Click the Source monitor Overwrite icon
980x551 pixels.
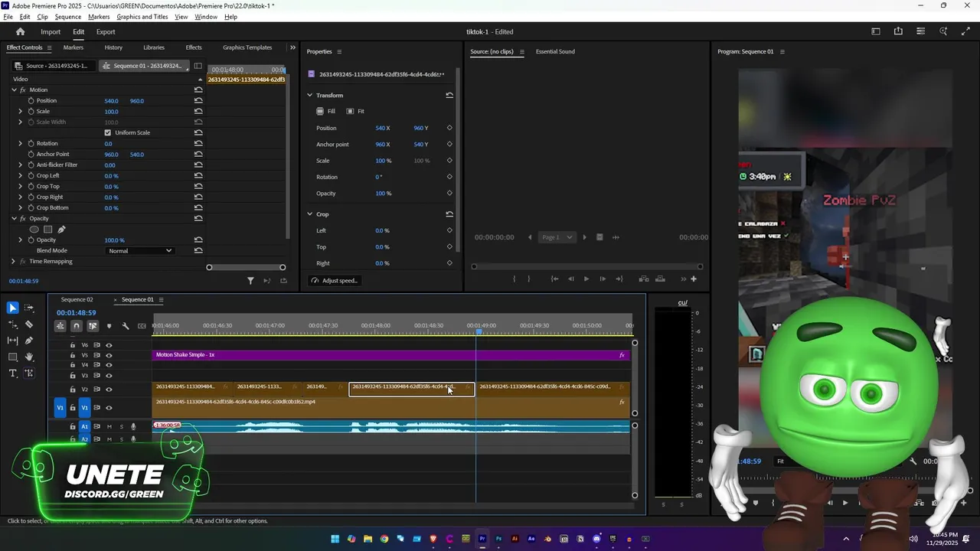pos(661,279)
